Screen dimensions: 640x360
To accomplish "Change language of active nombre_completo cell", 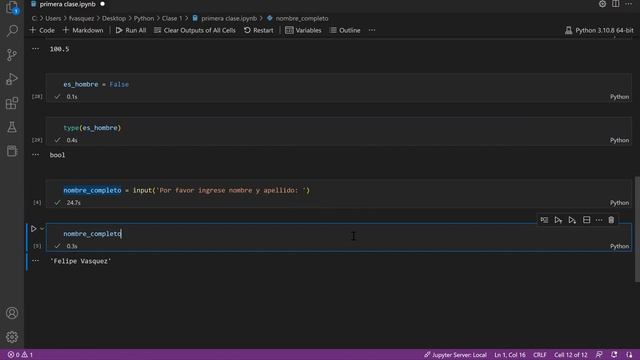I will [x=619, y=246].
